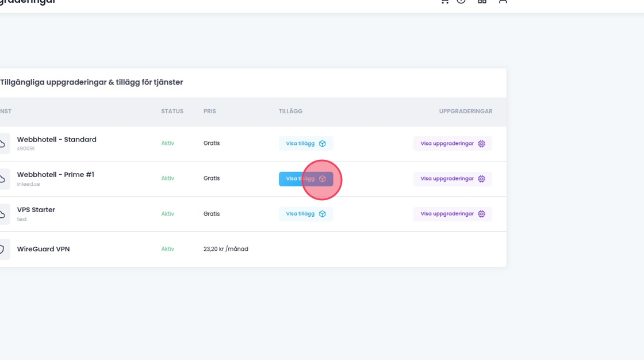Open the user account icon in header
The width and height of the screenshot is (644, 360).
tap(503, 2)
